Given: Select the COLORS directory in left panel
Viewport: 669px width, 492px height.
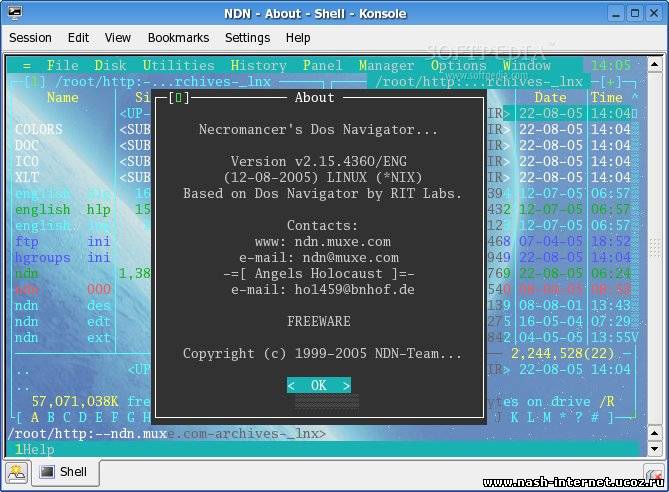Looking at the screenshot, I should [39, 129].
